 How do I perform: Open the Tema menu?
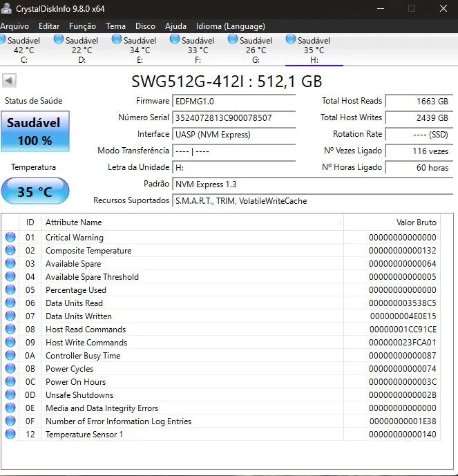coord(115,26)
